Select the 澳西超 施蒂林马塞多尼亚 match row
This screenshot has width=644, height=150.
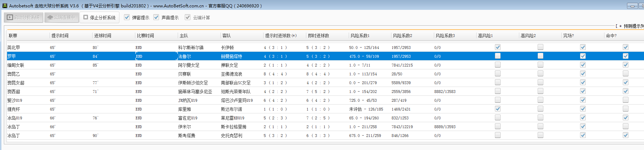tap(195, 92)
